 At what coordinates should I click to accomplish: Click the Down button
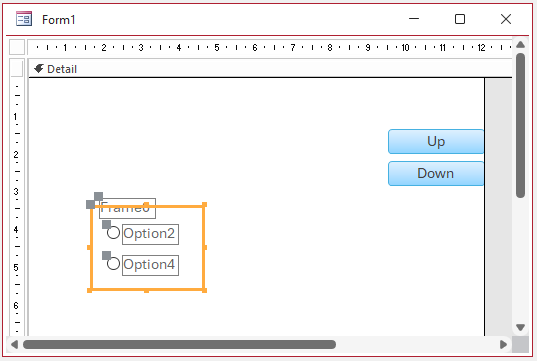point(436,174)
